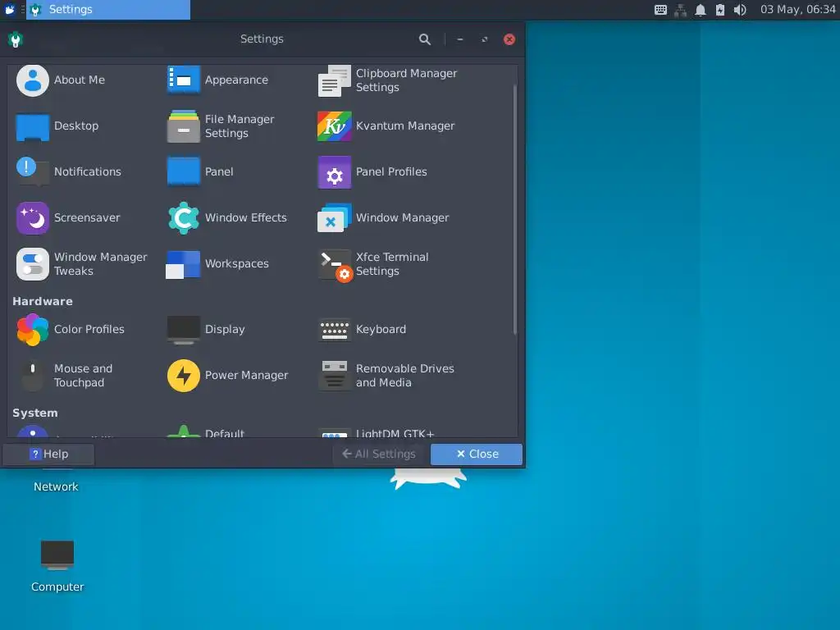
Task: Open the About Me settings
Action: click(61, 80)
